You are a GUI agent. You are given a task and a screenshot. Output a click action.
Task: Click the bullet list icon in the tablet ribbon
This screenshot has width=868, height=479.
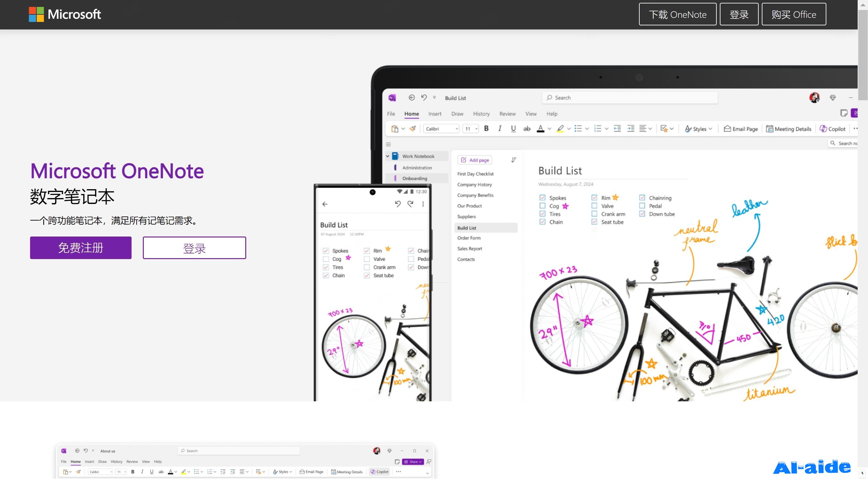[578, 128]
